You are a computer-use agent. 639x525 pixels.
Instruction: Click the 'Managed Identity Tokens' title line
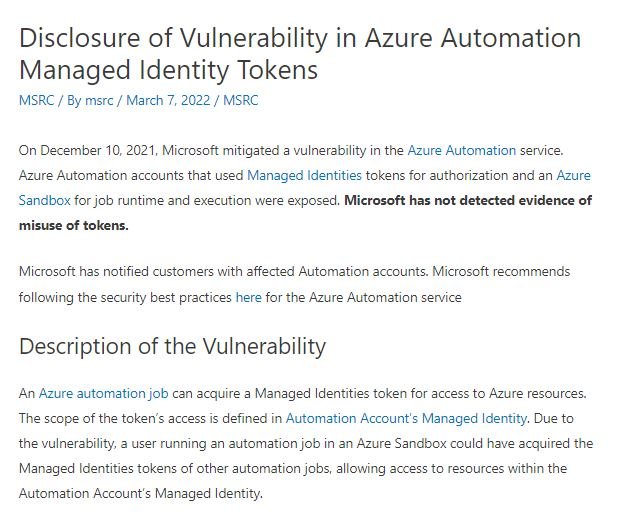coord(168,70)
